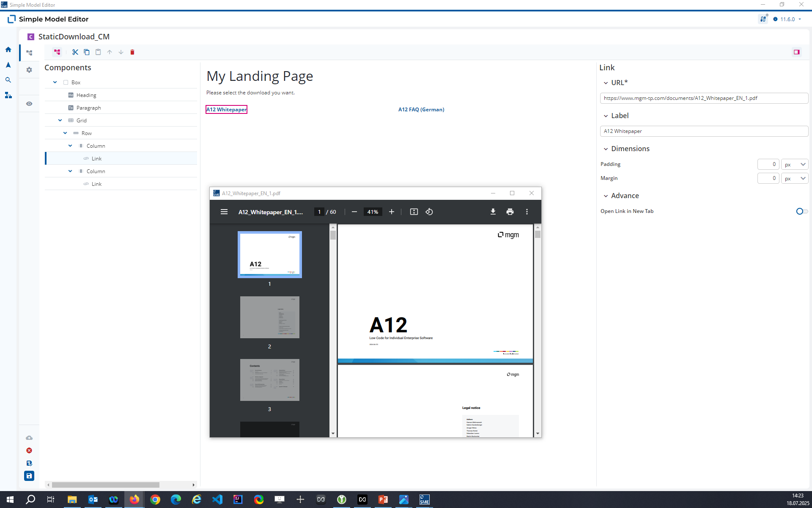Save the model with the blue disk button

(29, 476)
